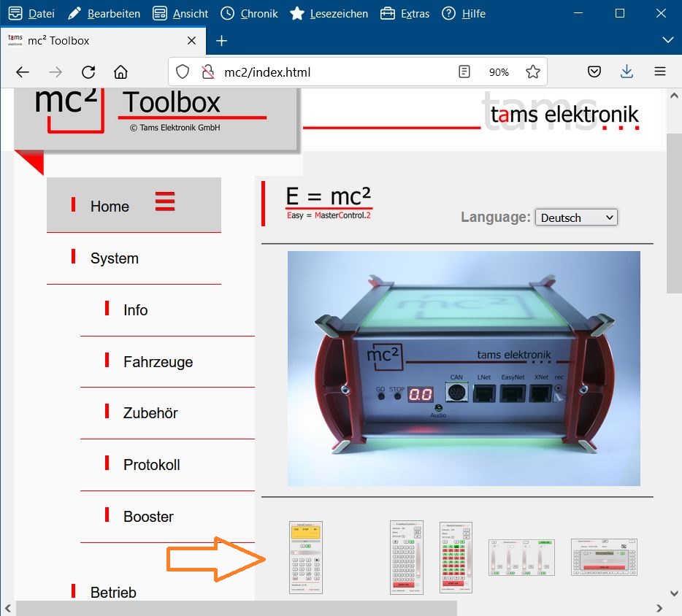List all open tabs
The height and width of the screenshot is (616, 682).
[x=667, y=40]
